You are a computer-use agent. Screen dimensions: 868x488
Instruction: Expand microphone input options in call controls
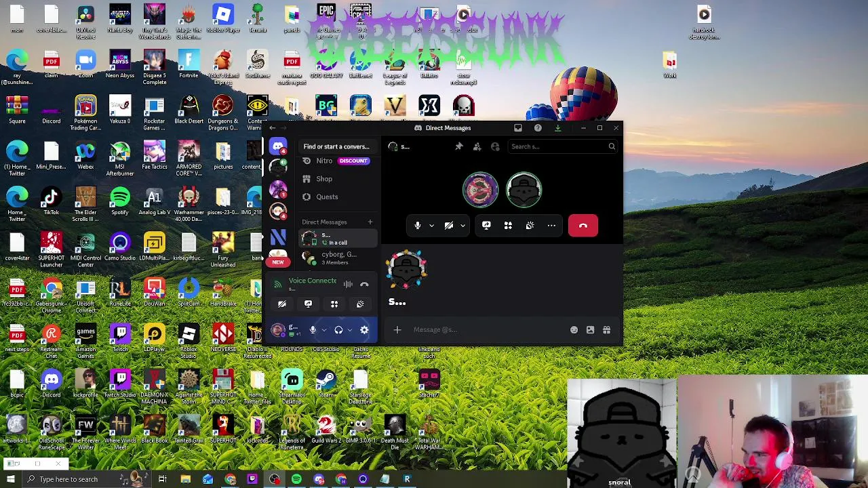pos(431,226)
